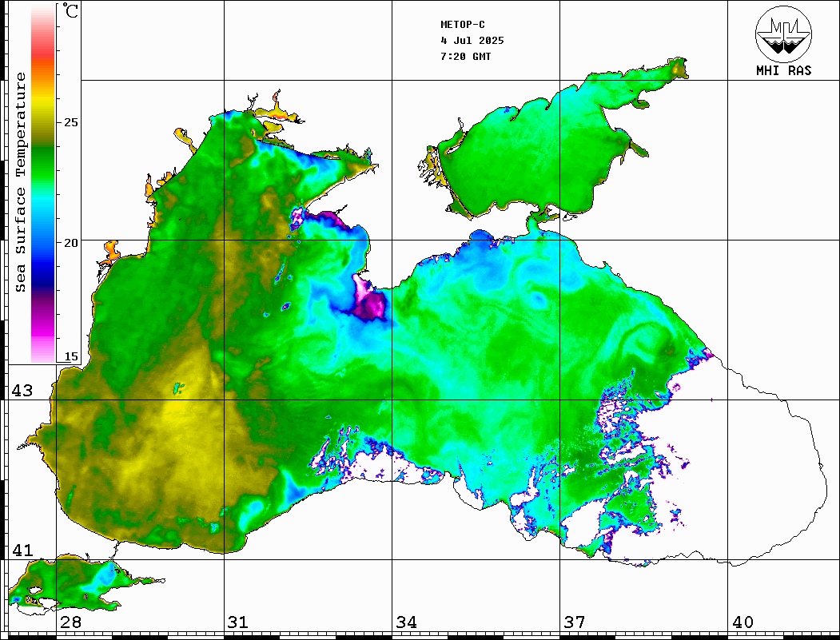Click the '20' tick on color scale
Image resolution: width=840 pixels, height=640 pixels.
[70, 243]
